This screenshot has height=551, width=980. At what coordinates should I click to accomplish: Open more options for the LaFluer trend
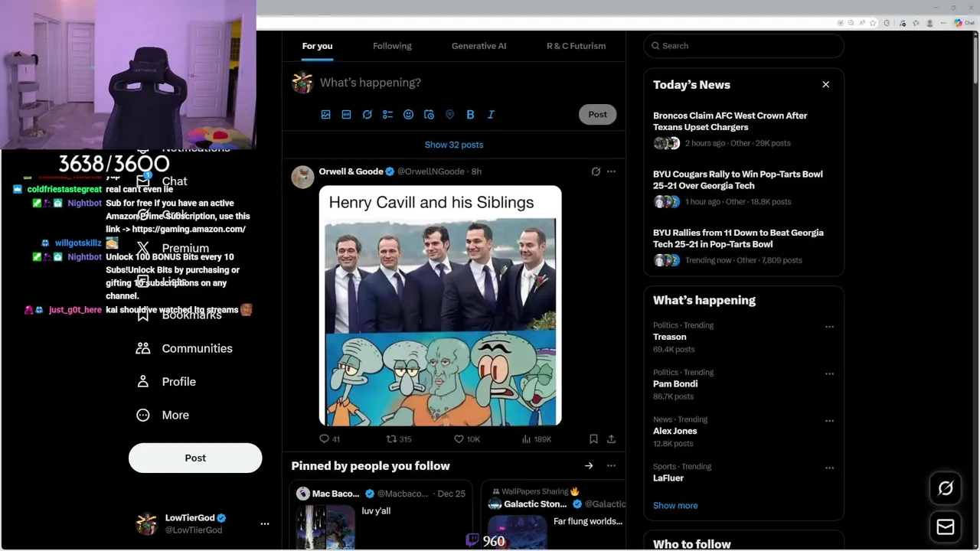[x=829, y=468]
